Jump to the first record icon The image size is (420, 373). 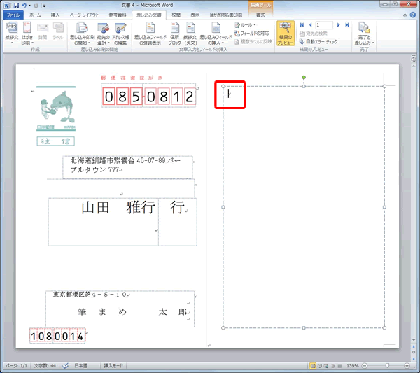[x=302, y=25]
